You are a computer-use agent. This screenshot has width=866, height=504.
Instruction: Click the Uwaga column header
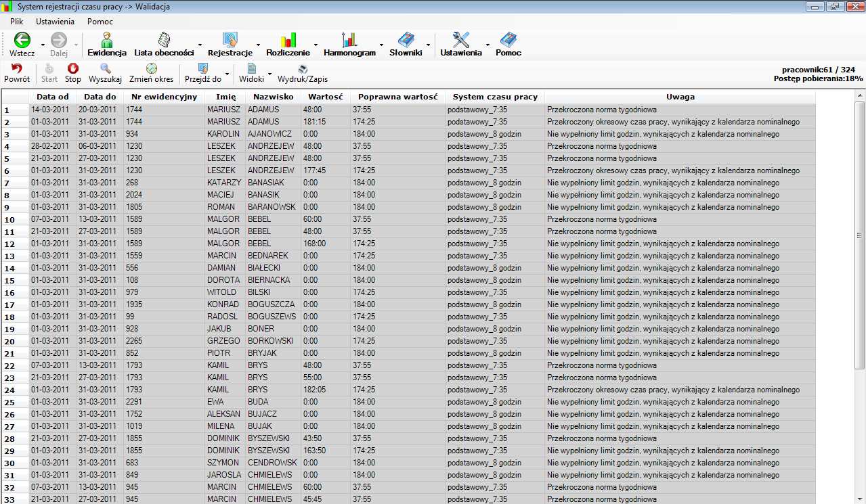coord(680,97)
